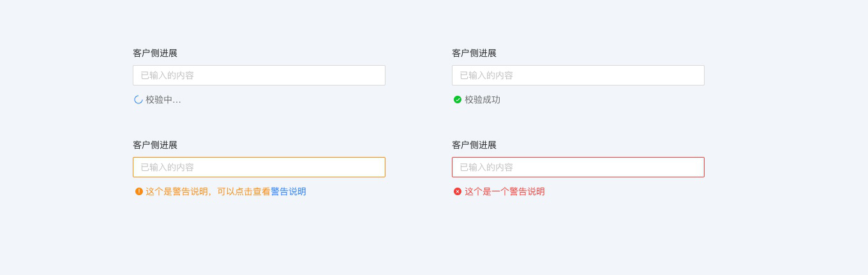This screenshot has width=868, height=275.
Task: Click the red message 这个是一个警告说明
Action: click(x=505, y=191)
